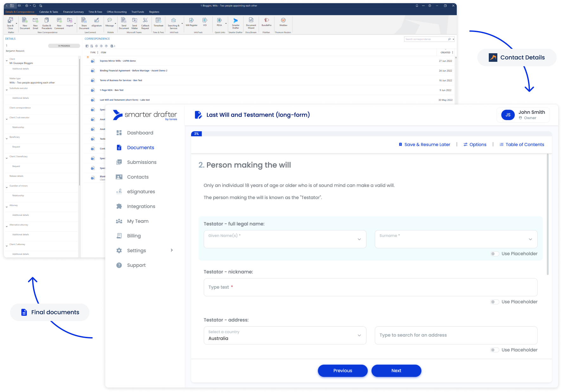Switch to the Calendar & Tasks tab
The width and height of the screenshot is (562, 392).
click(48, 12)
